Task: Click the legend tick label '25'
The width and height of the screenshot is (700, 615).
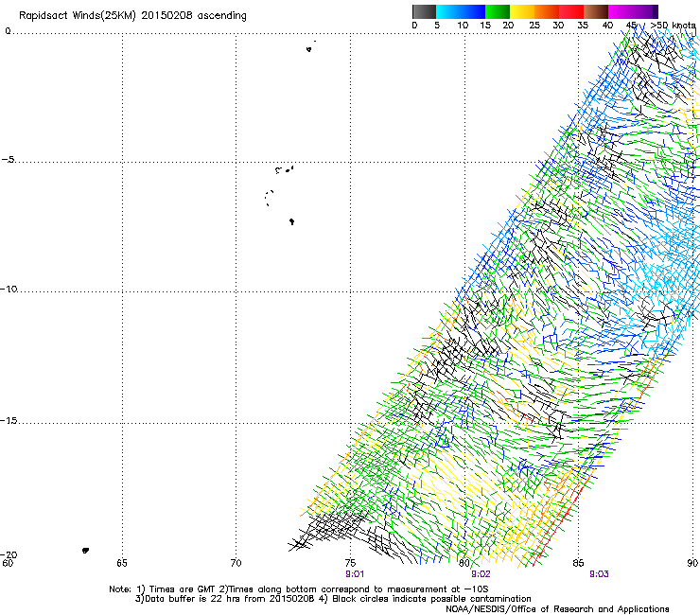Action: click(x=534, y=26)
